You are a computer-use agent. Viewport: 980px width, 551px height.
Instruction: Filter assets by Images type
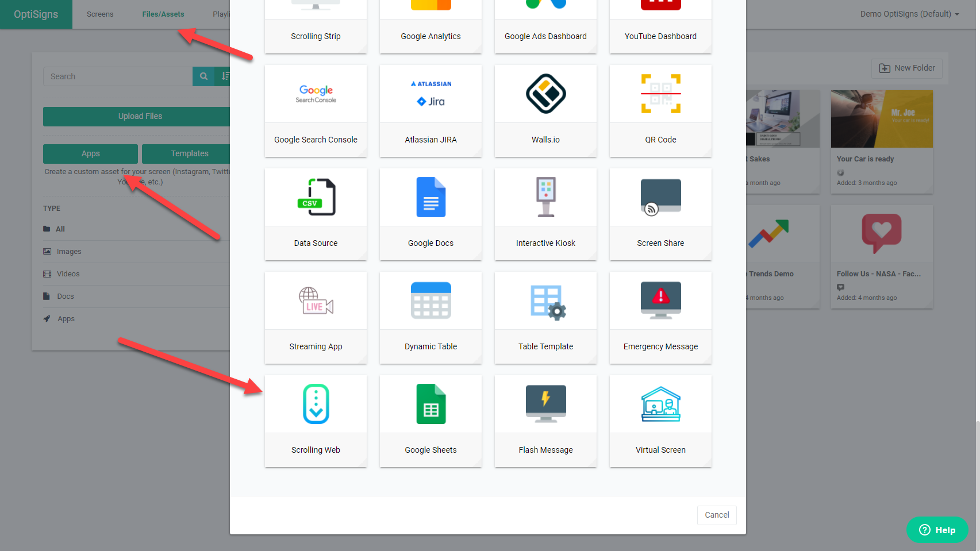pyautogui.click(x=69, y=251)
